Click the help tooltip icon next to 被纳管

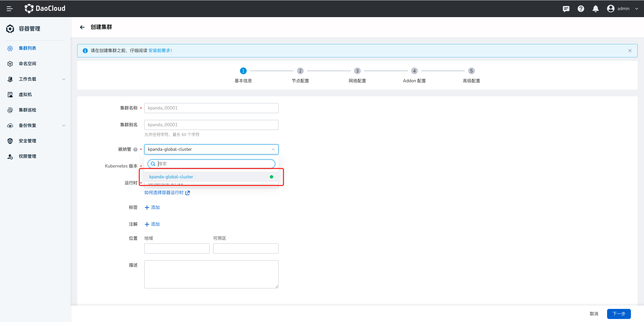(x=135, y=149)
